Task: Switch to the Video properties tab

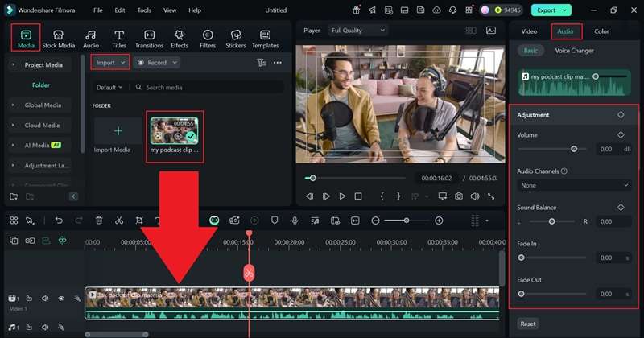Action: point(529,31)
